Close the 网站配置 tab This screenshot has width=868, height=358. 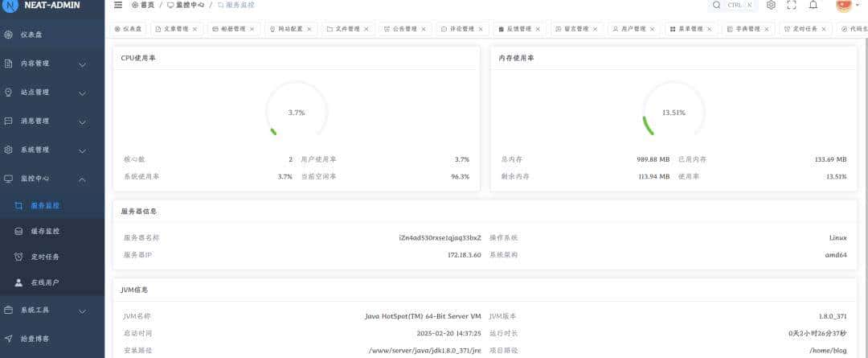click(x=309, y=29)
